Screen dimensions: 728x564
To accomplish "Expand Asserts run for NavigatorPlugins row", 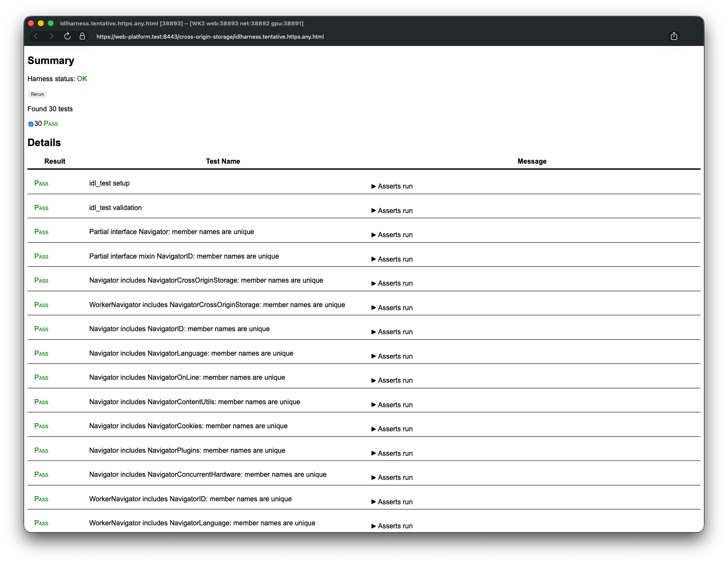I will [x=392, y=453].
